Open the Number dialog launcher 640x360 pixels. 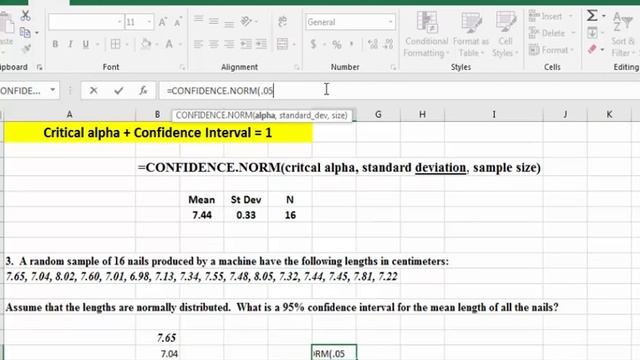click(393, 67)
